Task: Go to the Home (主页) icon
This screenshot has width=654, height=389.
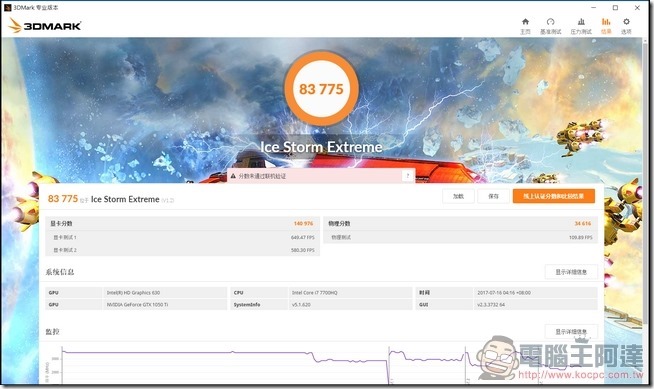Action: (525, 22)
